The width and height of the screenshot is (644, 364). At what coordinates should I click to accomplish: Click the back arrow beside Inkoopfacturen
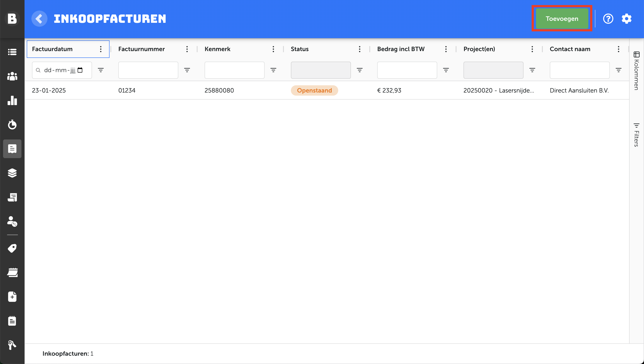tap(39, 19)
